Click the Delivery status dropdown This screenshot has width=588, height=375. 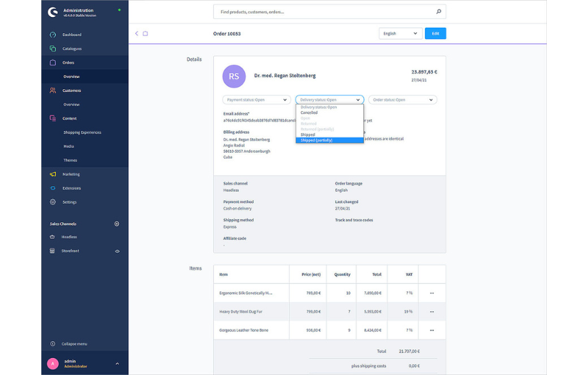coord(329,100)
